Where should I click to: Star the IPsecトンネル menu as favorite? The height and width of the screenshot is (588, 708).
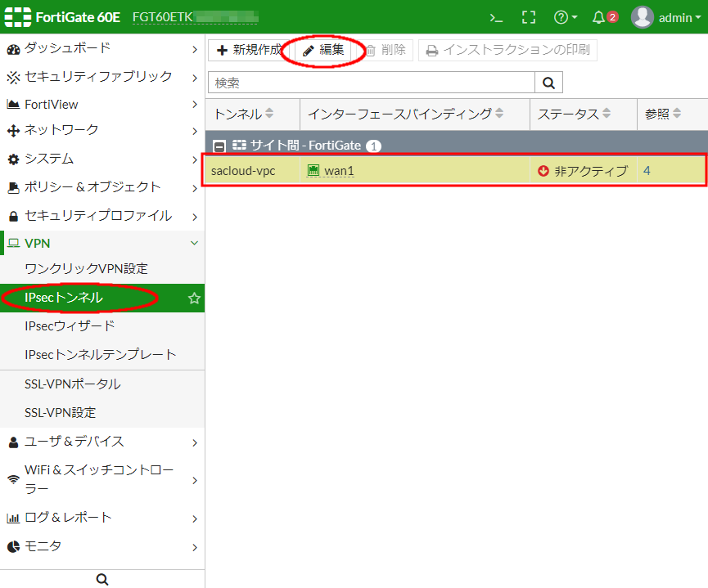194,298
